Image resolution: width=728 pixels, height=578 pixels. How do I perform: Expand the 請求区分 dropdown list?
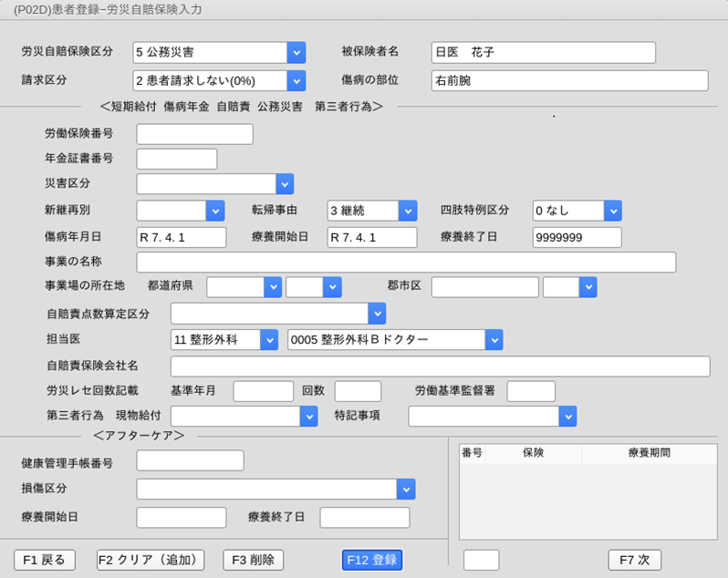296,80
